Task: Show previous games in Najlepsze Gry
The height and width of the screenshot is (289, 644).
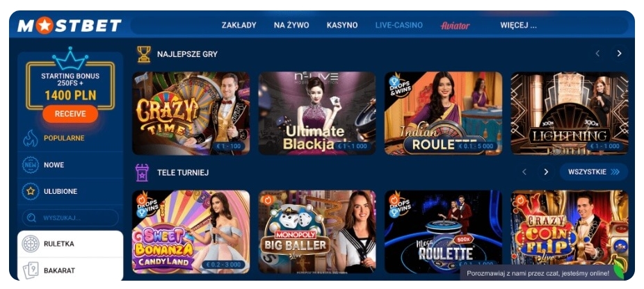Action: 597,53
